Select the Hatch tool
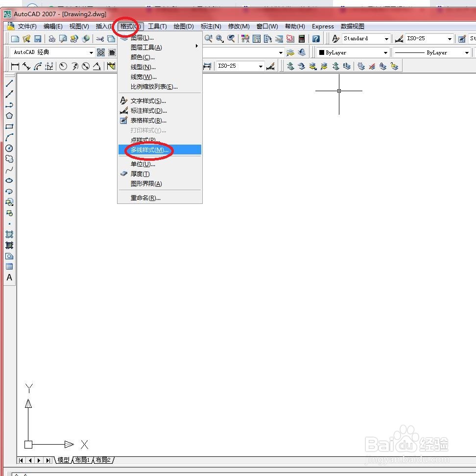476x476 pixels. 9,234
